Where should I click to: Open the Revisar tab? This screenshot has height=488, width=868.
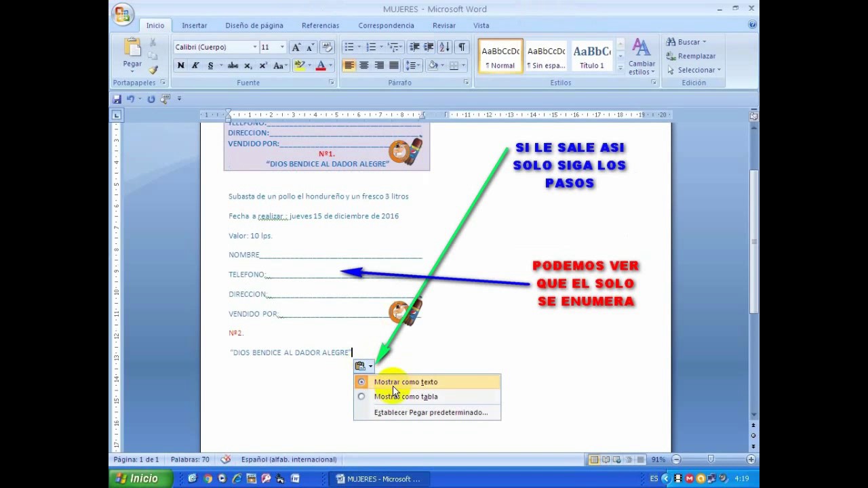click(444, 26)
